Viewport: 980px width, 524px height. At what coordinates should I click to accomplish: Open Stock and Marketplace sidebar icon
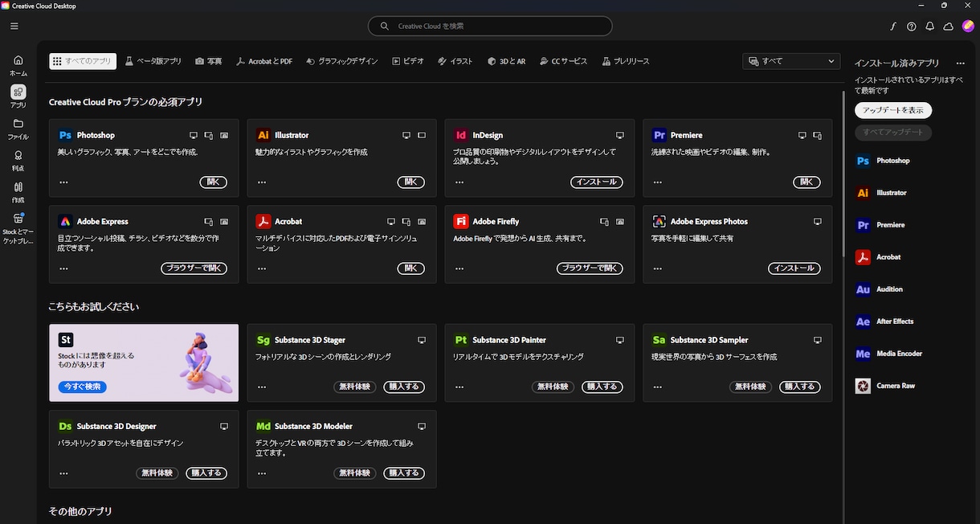18,228
